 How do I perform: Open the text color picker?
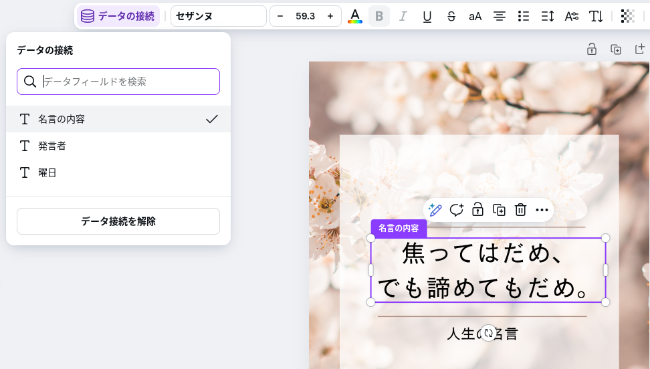355,16
